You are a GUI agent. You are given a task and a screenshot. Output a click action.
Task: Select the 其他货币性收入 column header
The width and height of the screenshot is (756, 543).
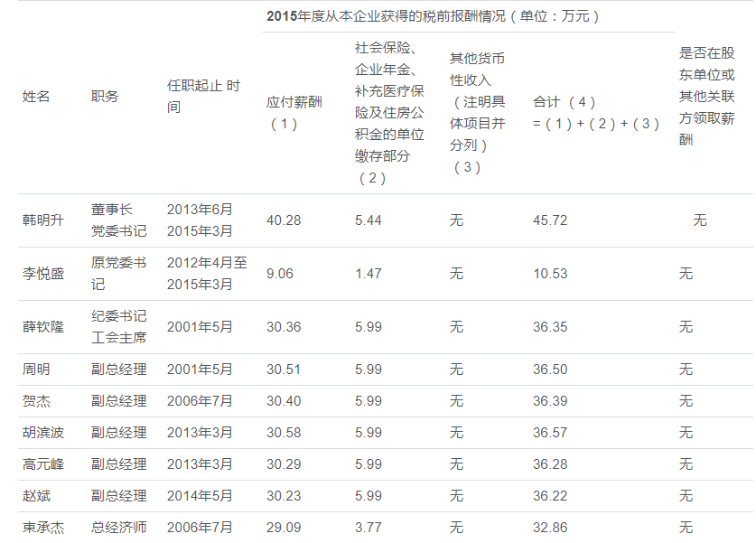coord(478,112)
